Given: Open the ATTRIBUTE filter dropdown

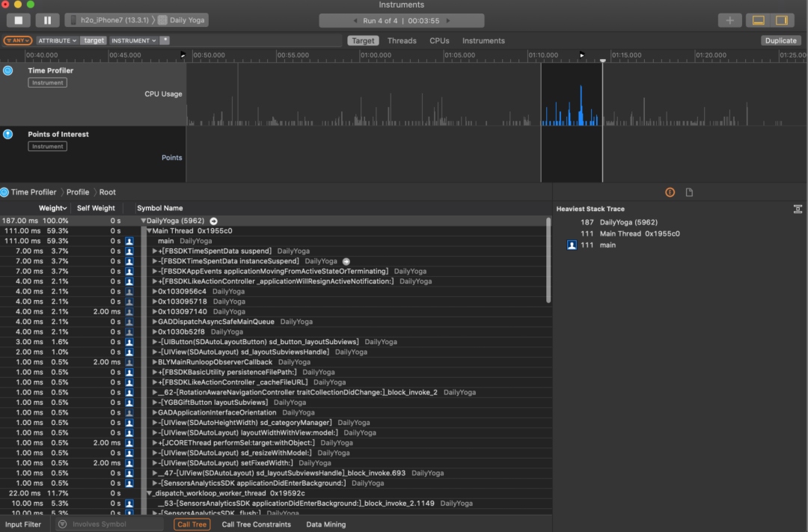Looking at the screenshot, I should (x=58, y=40).
